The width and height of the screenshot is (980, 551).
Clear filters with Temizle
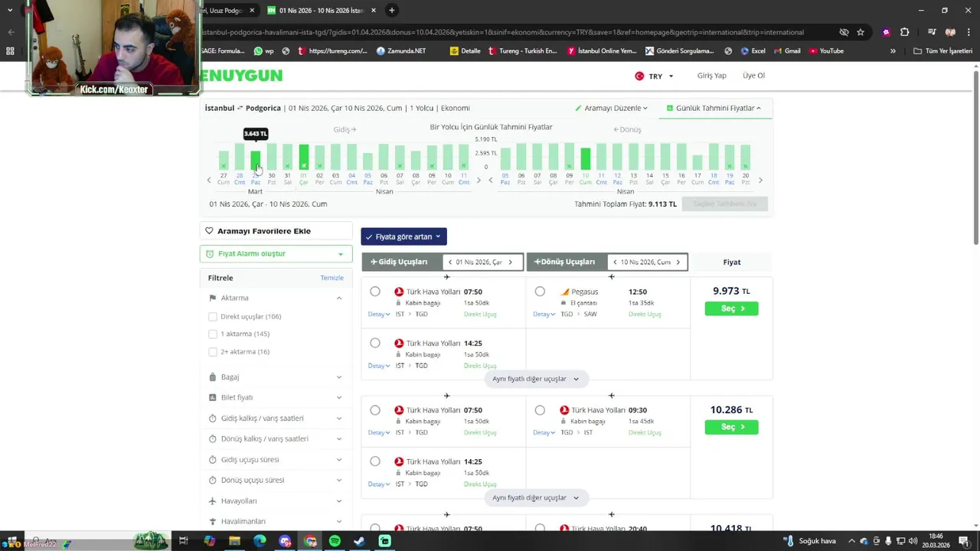coord(332,279)
